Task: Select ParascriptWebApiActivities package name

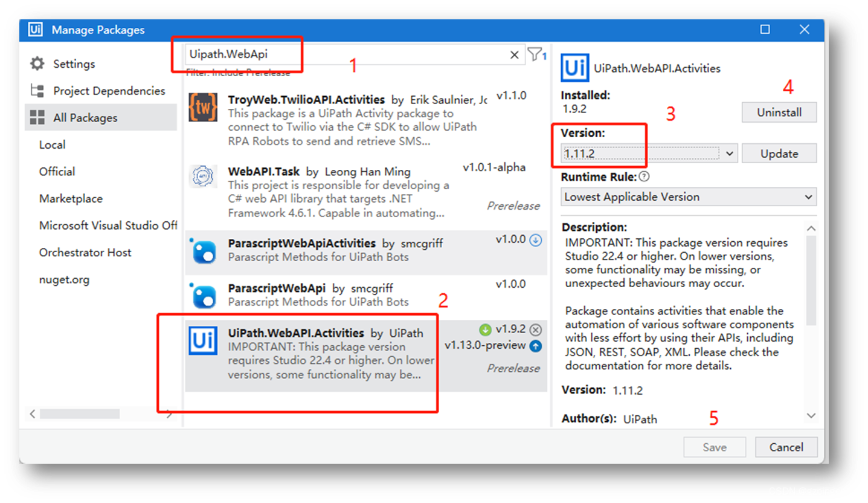Action: point(302,243)
